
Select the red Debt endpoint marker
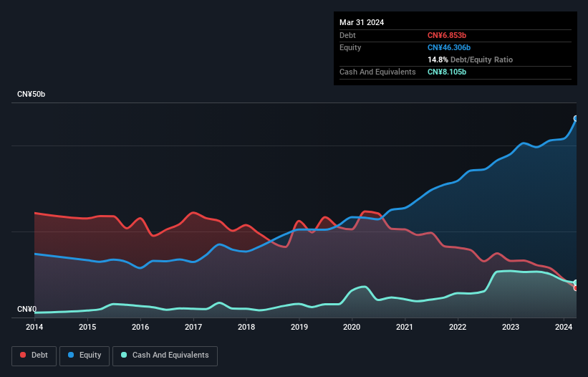(576, 288)
